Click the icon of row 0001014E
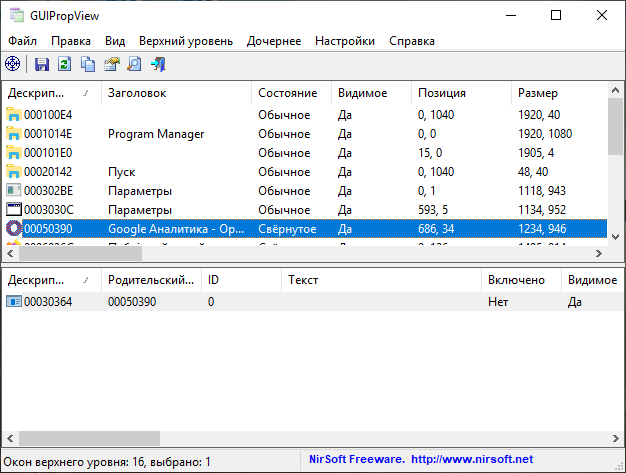This screenshot has width=626, height=473. (14, 134)
